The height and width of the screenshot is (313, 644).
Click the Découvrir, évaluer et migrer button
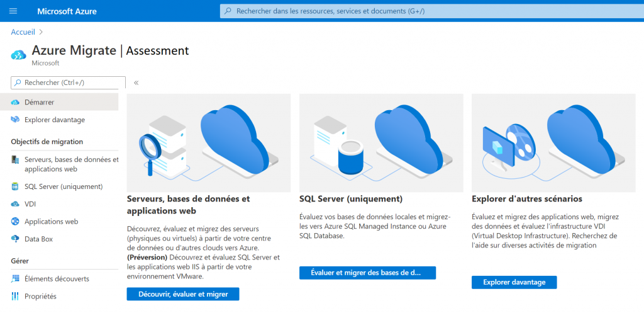point(183,294)
